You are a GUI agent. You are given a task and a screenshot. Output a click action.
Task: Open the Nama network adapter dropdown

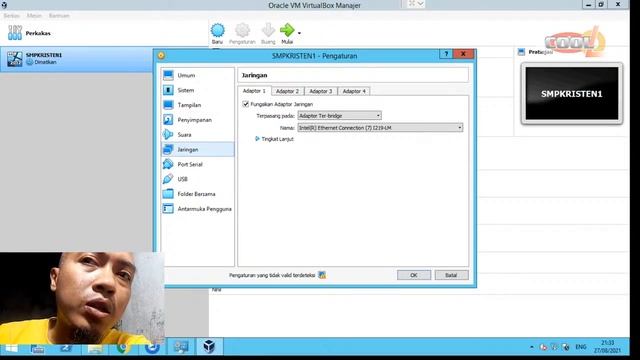coord(380,128)
